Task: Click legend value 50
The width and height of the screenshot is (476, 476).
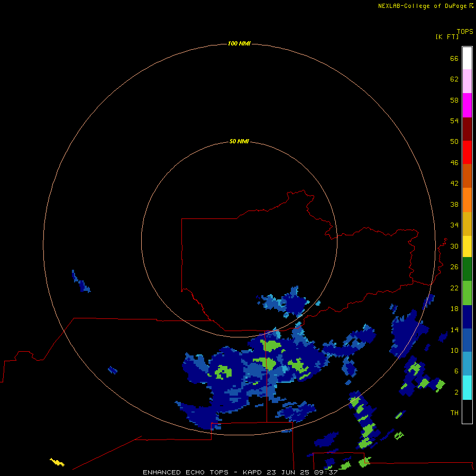Action: click(x=454, y=141)
